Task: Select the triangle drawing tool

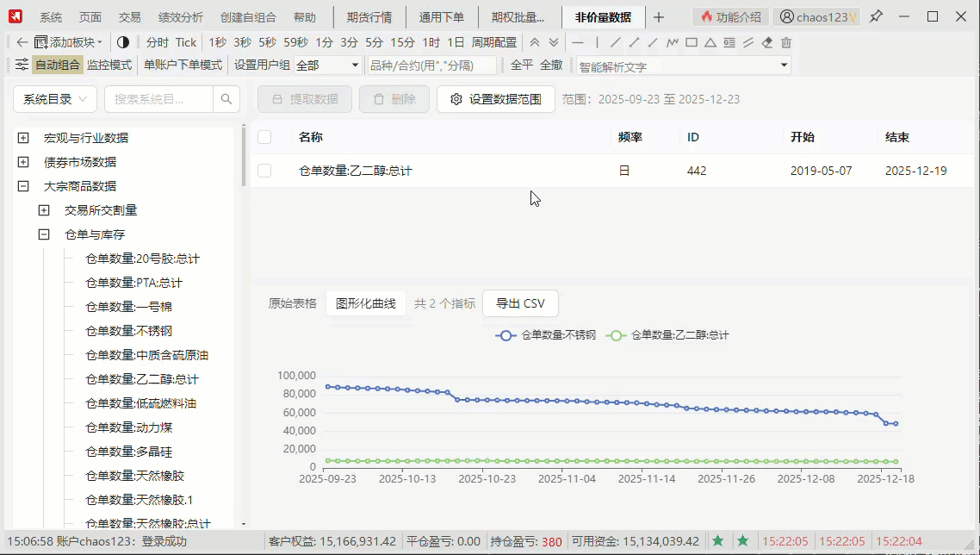Action: (x=710, y=42)
